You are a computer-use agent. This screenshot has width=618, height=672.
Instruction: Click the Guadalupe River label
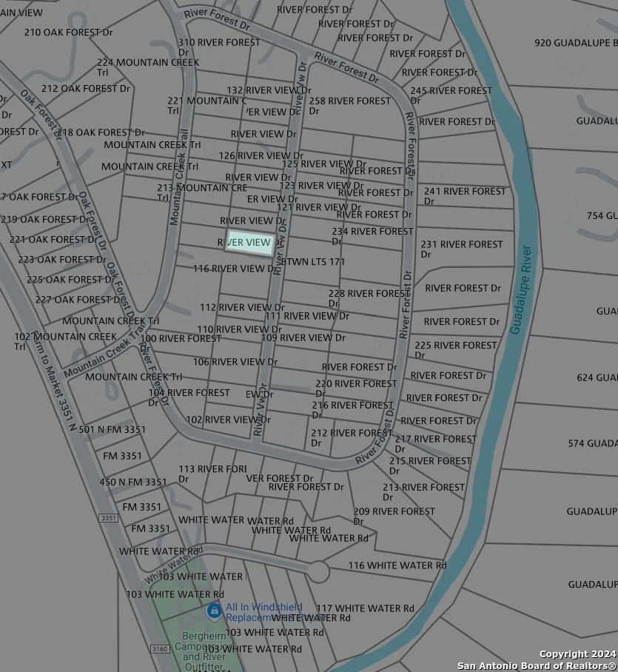tap(521, 289)
